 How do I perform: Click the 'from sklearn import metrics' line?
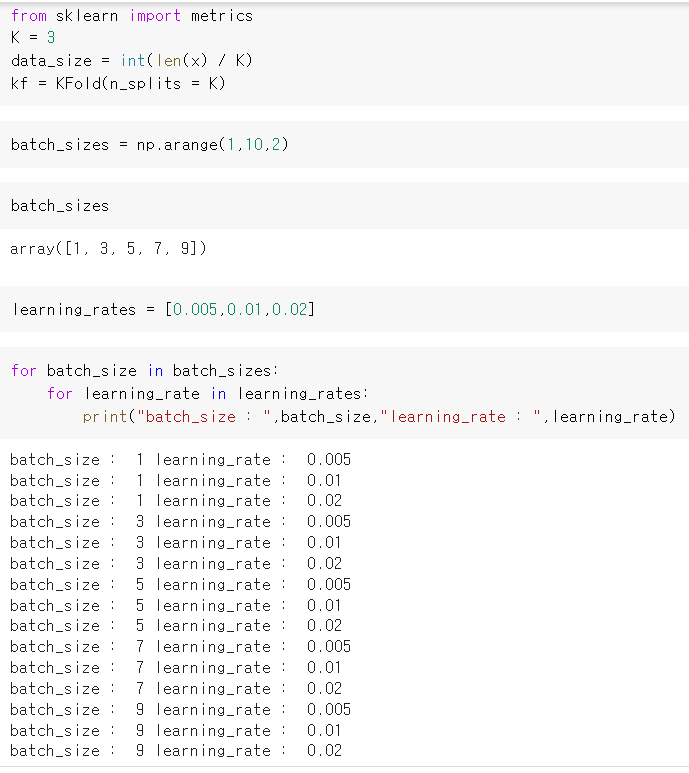[132, 16]
